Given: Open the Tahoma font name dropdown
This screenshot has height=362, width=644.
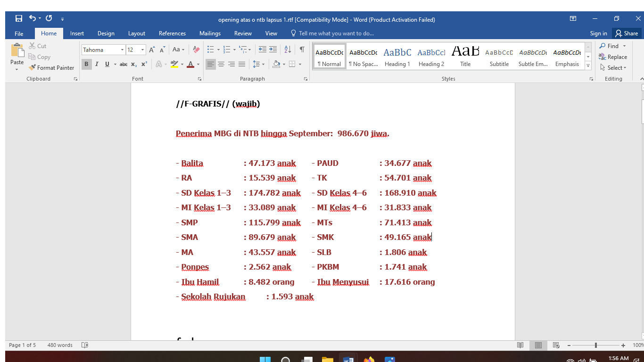Looking at the screenshot, I should [x=122, y=50].
